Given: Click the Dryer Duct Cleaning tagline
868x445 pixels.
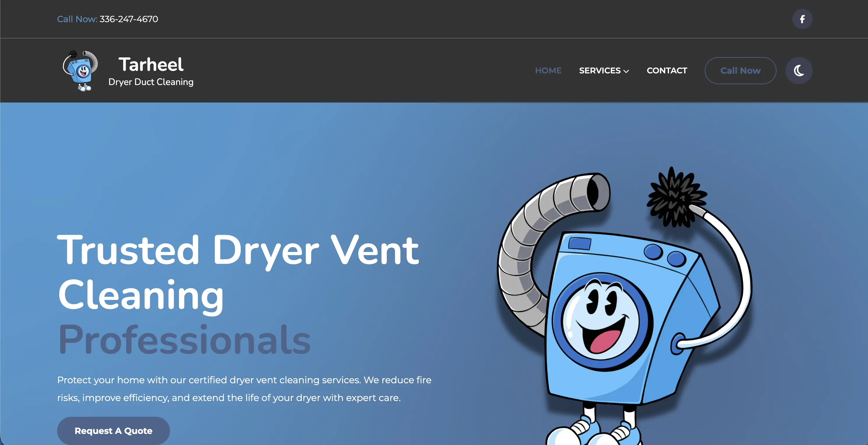Looking at the screenshot, I should click(151, 82).
